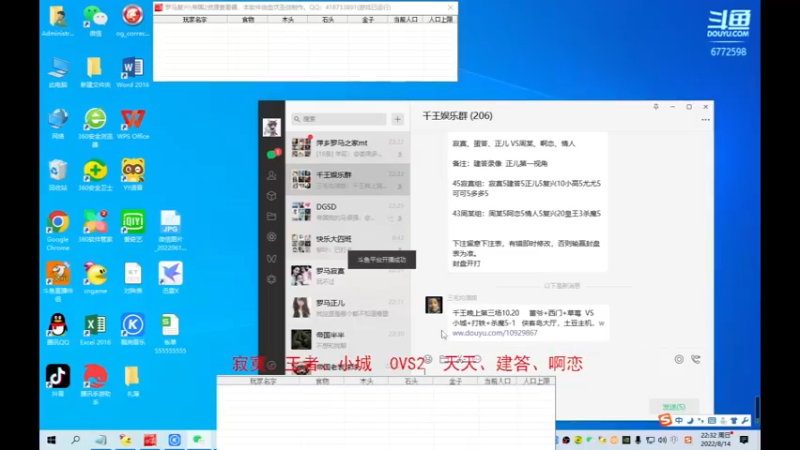Click the WeChat search field
800x450 pixels.
339,119
